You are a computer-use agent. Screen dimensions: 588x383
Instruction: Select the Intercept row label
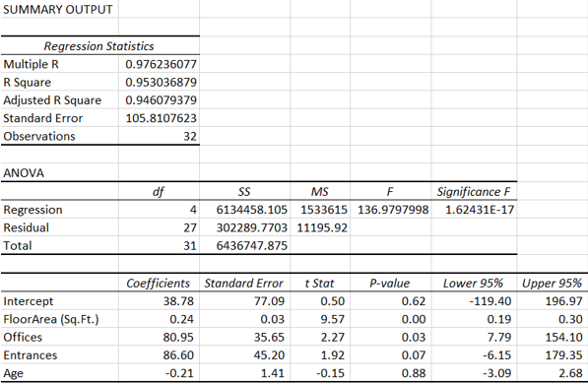[29, 301]
